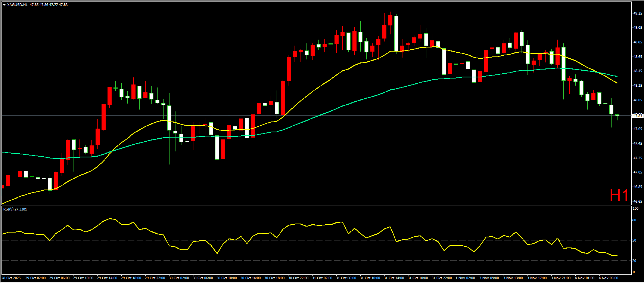Click the 49.25 price scale label
This screenshot has width=644, height=283.
click(x=638, y=13)
